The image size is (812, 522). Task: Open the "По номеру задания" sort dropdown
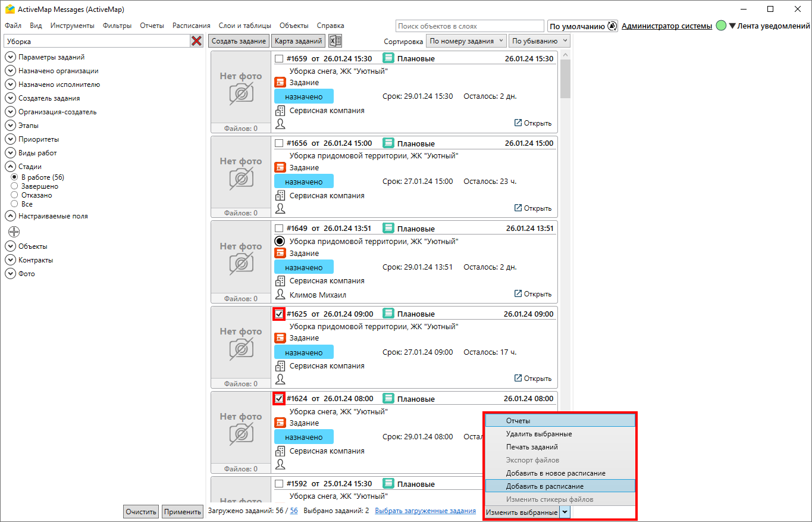click(x=466, y=41)
